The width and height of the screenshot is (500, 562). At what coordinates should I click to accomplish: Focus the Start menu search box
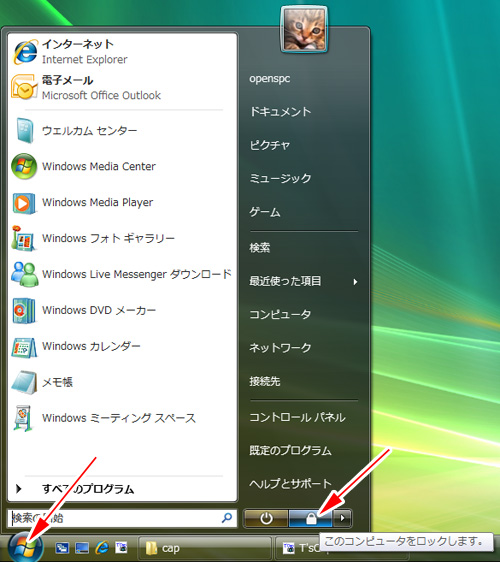point(122,518)
